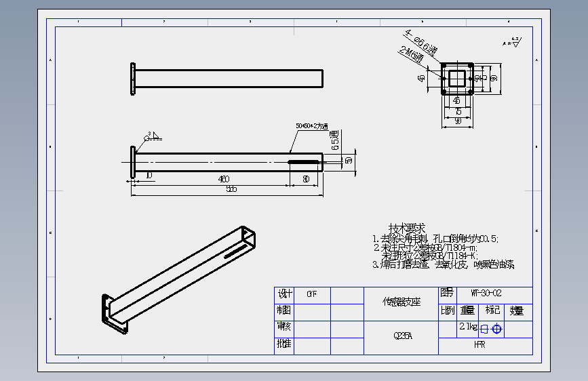
Task: Click the 制图 label in title block
Action: [284, 310]
